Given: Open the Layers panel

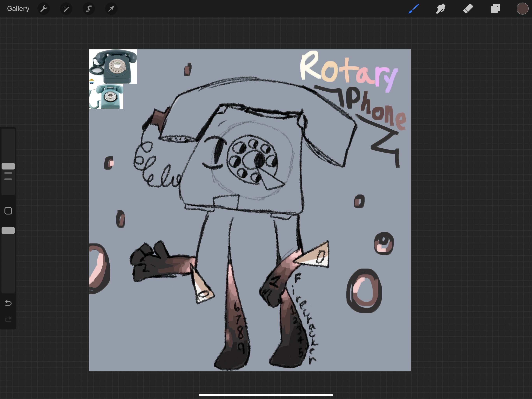Looking at the screenshot, I should (x=495, y=9).
